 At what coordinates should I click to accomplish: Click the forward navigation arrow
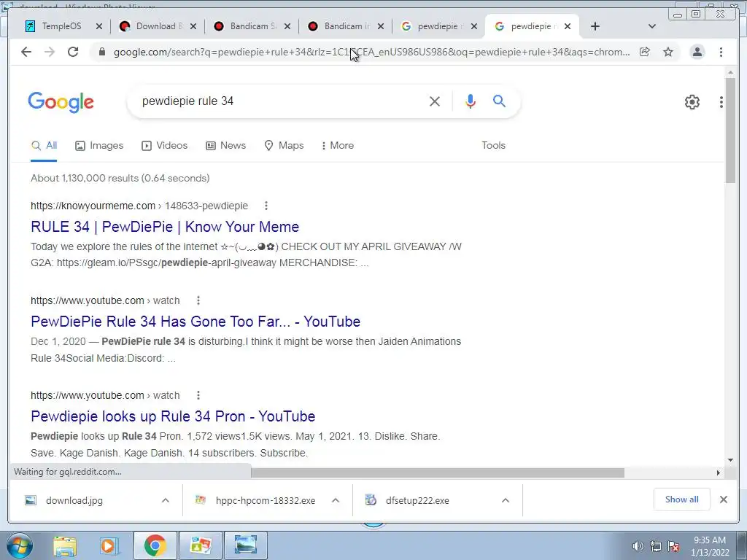(50, 52)
